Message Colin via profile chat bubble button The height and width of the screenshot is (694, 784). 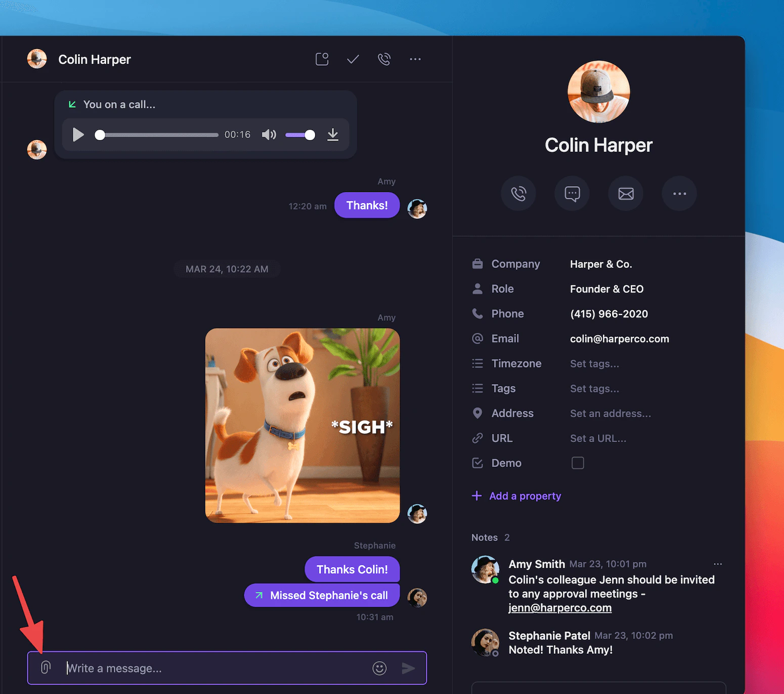pos(572,193)
